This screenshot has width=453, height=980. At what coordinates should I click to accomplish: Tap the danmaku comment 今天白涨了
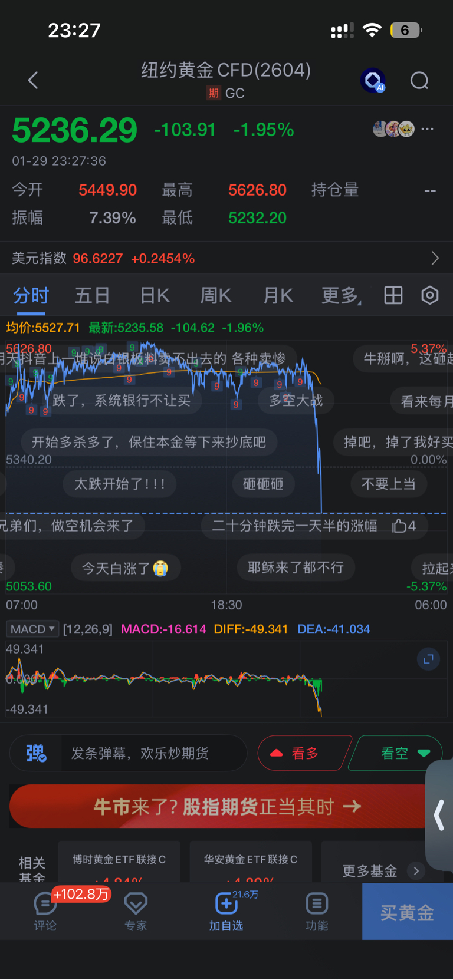pyautogui.click(x=125, y=568)
